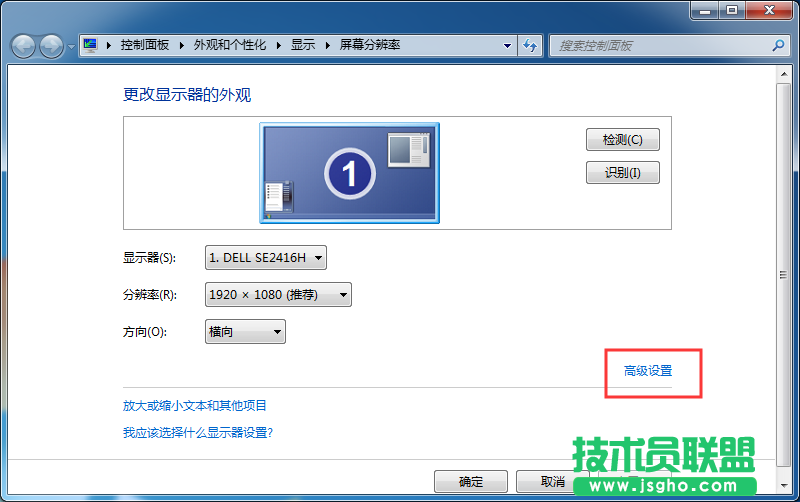Open the 高级设置 link
The width and height of the screenshot is (800, 502).
648,371
